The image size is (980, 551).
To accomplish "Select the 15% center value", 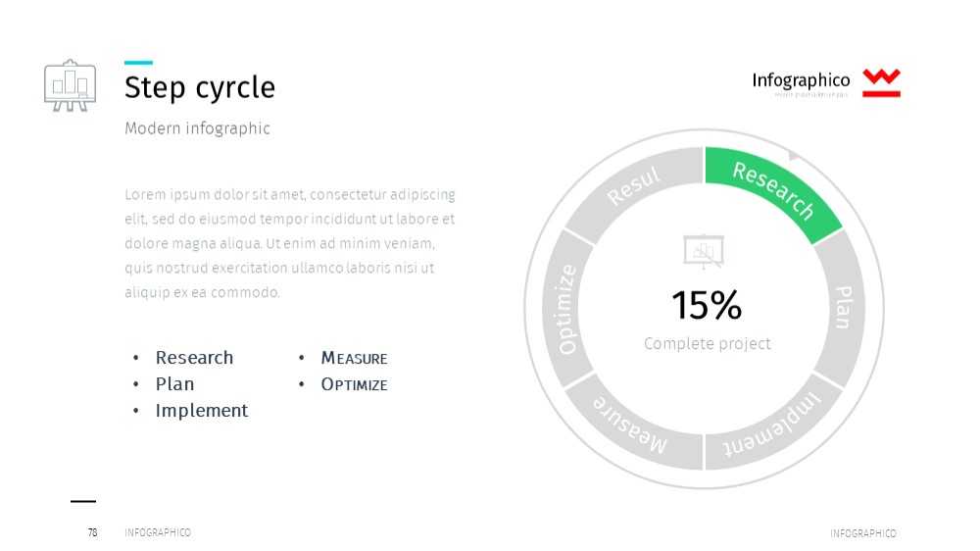I will point(707,305).
